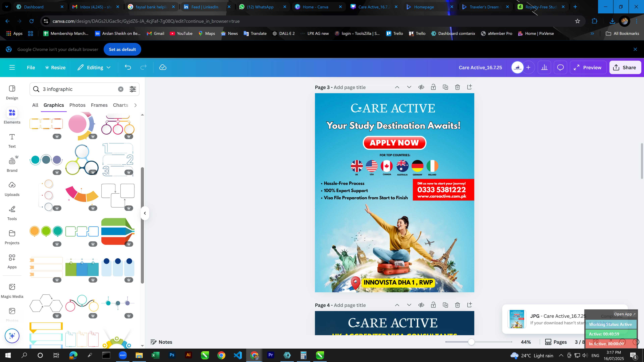
Task: Adjust the zoom slider handle
Action: pyautogui.click(x=471, y=342)
